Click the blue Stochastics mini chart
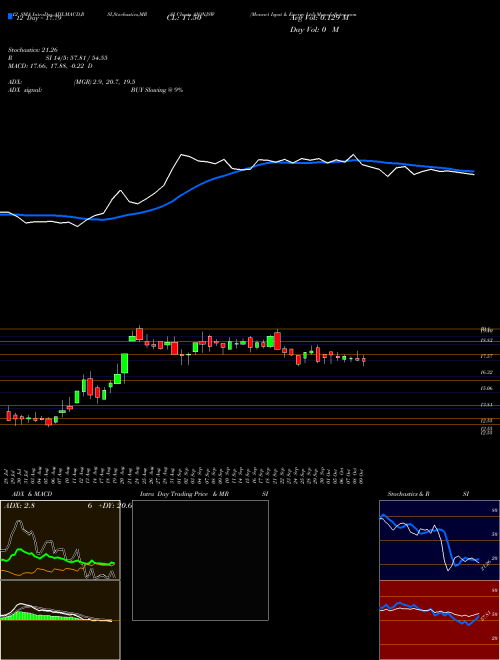Viewport: 500px width, 660px height. click(x=439, y=540)
